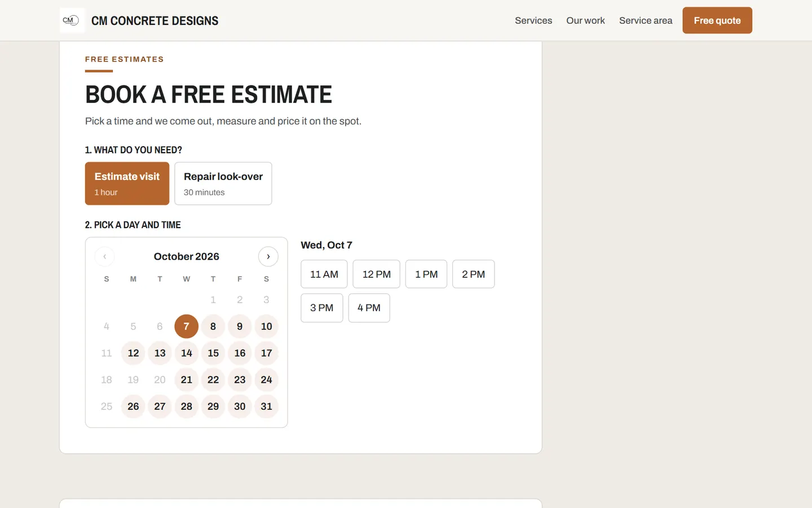Select October 13 on the calendar

(x=160, y=353)
